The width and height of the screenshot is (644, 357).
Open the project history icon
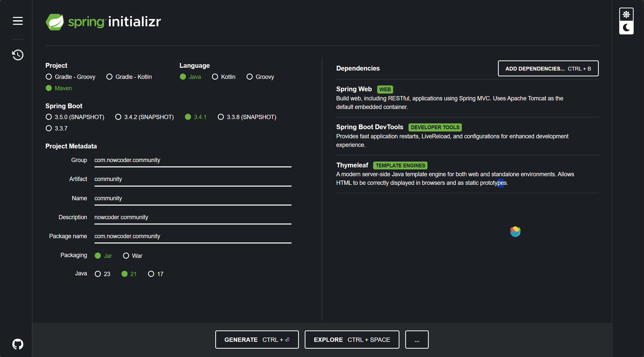18,55
